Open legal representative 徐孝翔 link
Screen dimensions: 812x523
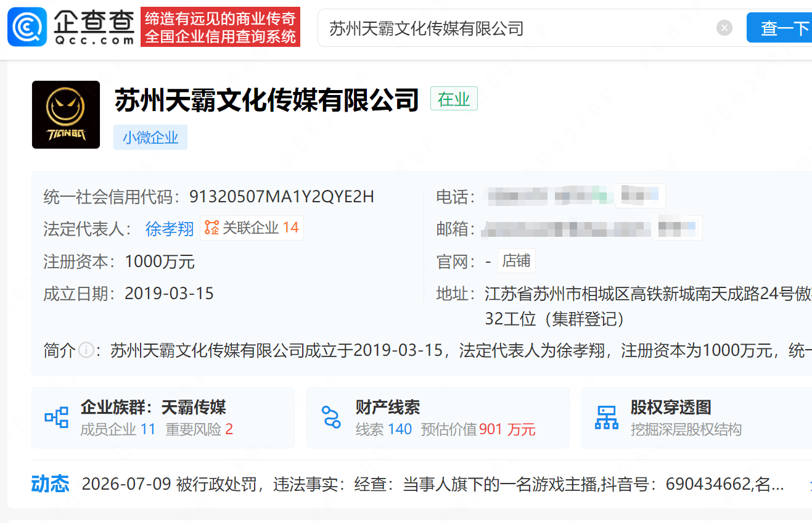pyautogui.click(x=170, y=229)
